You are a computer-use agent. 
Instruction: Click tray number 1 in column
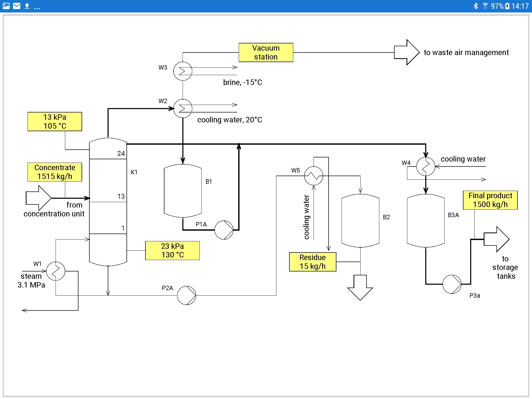pos(123,228)
